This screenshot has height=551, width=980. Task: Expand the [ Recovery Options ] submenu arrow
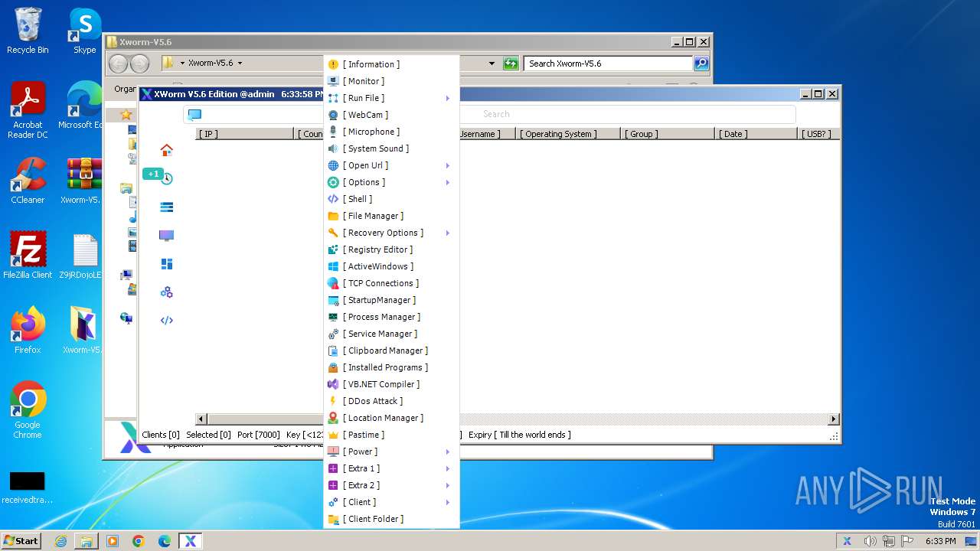pyautogui.click(x=448, y=233)
